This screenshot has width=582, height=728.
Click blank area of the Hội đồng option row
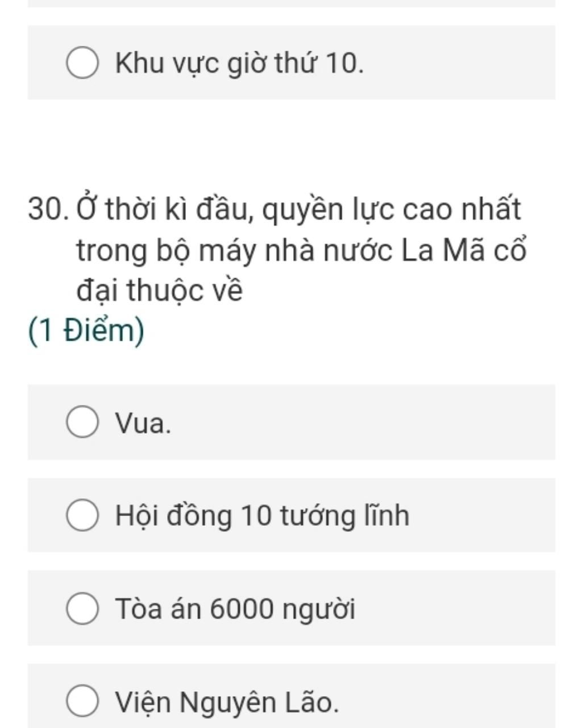[483, 515]
